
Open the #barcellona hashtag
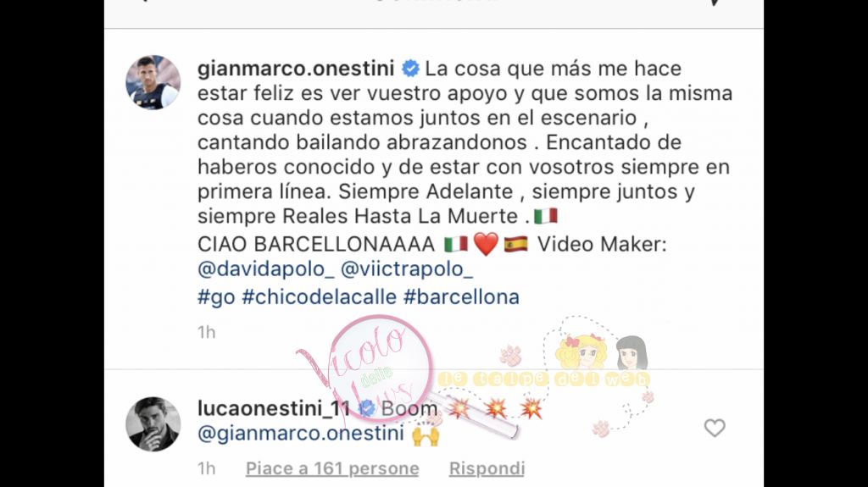461,297
